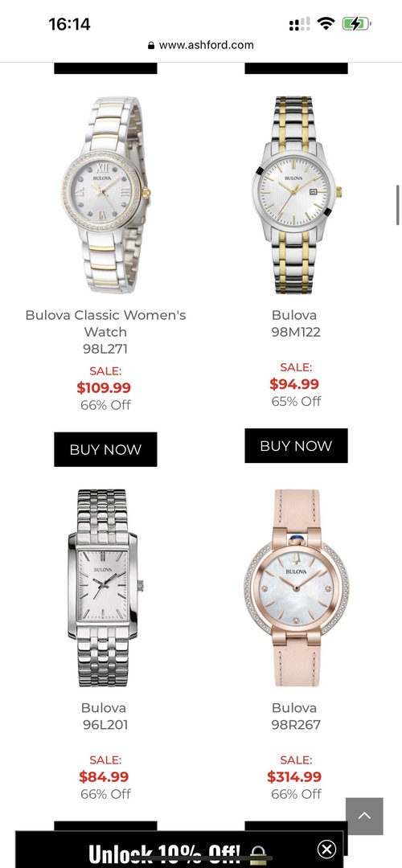Select the two-tone diamond bezel watch image

pos(106,194)
